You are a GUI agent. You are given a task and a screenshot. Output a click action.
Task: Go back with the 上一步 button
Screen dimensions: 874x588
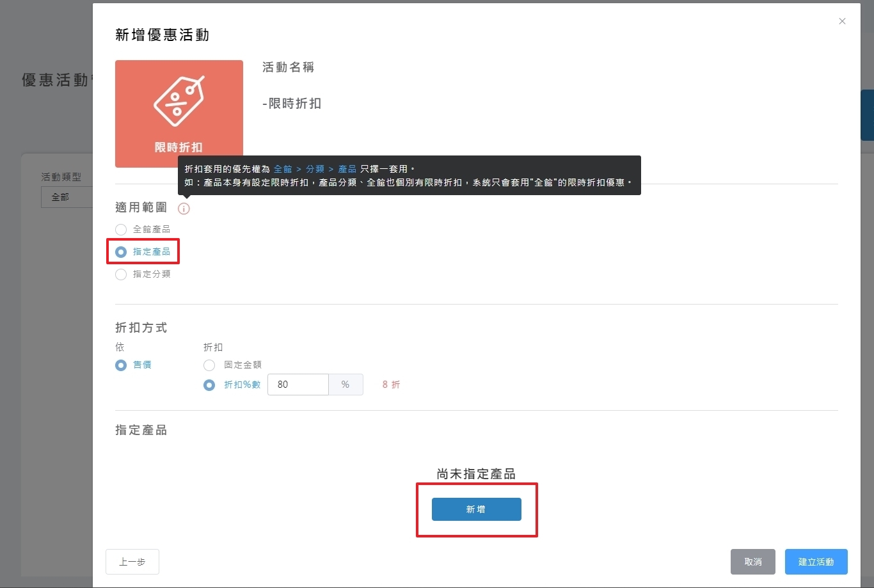pyautogui.click(x=132, y=562)
